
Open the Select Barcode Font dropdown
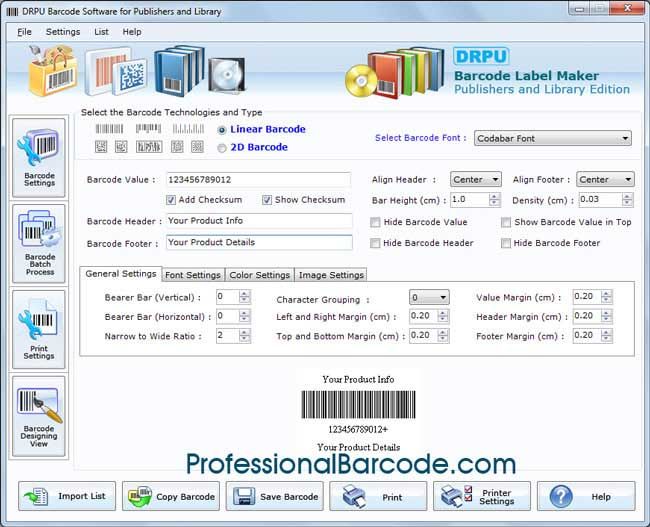click(553, 138)
